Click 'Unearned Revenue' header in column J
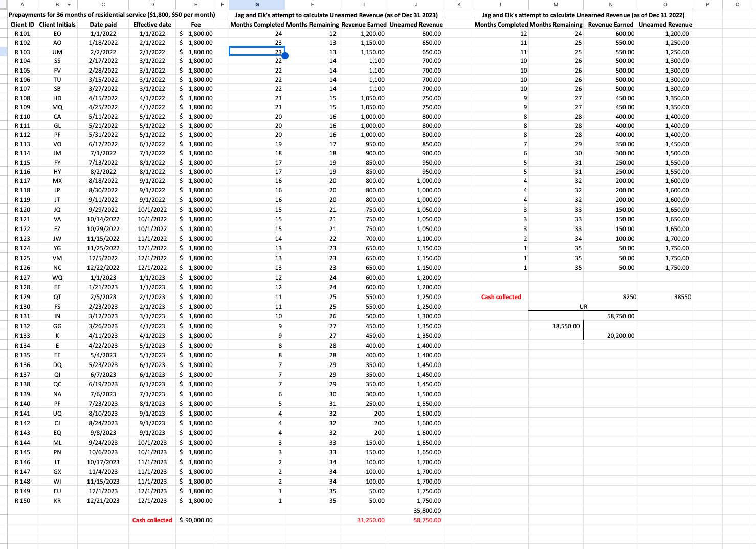This screenshot has width=756, height=549. pos(416,24)
